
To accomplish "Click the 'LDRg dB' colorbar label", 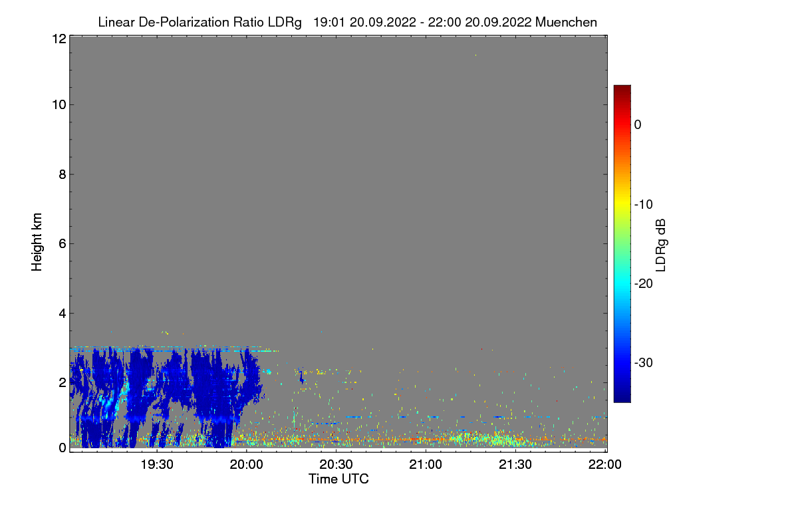I will [x=661, y=245].
